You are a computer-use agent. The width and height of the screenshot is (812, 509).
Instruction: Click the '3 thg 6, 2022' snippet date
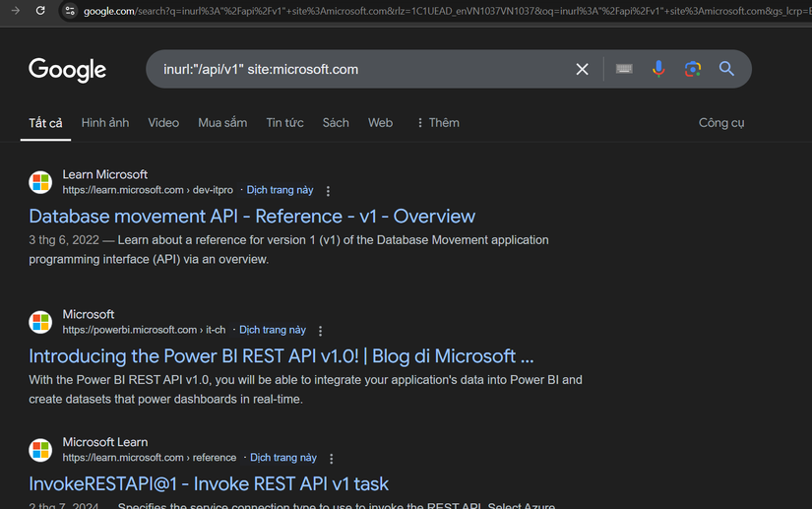pos(64,240)
